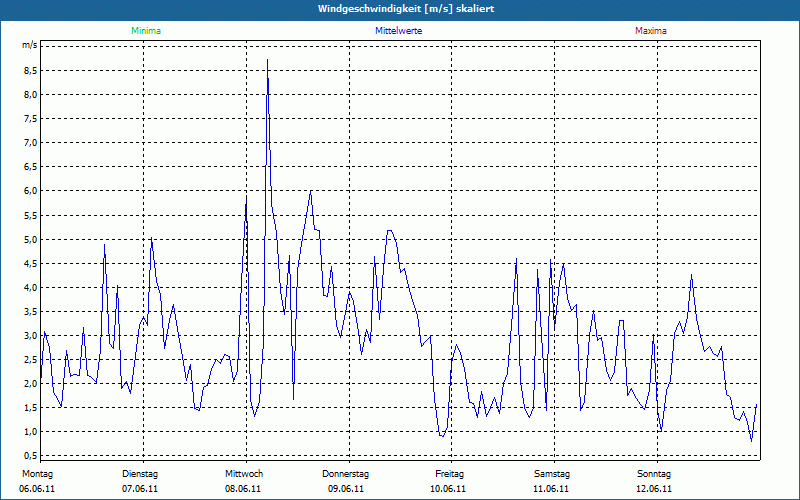The width and height of the screenshot is (800, 500).
Task: Click the Montag day label
Action: (37, 474)
